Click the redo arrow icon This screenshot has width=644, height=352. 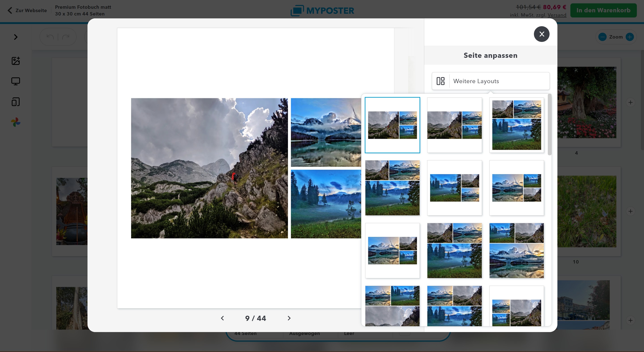(66, 37)
